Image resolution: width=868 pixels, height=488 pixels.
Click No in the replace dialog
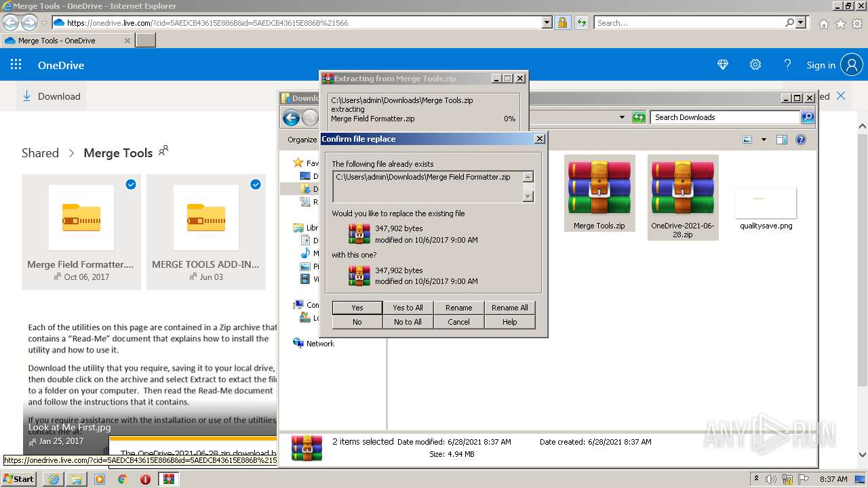point(357,322)
